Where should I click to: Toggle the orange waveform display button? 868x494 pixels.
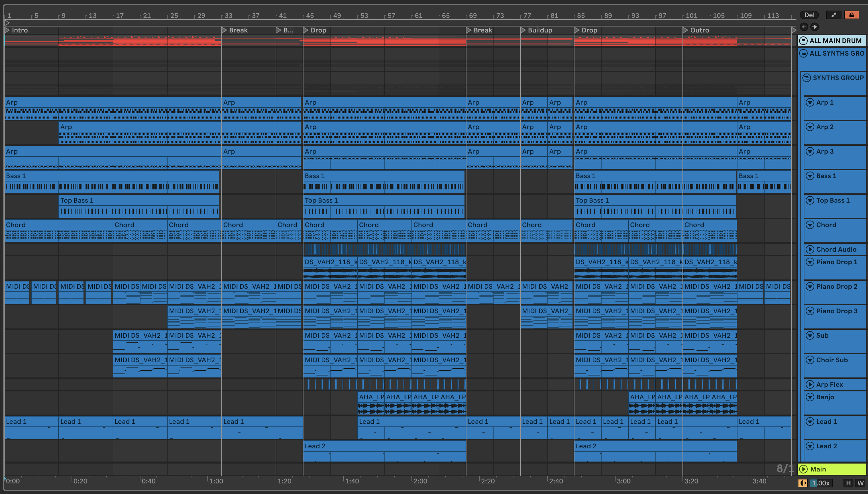coord(803,483)
